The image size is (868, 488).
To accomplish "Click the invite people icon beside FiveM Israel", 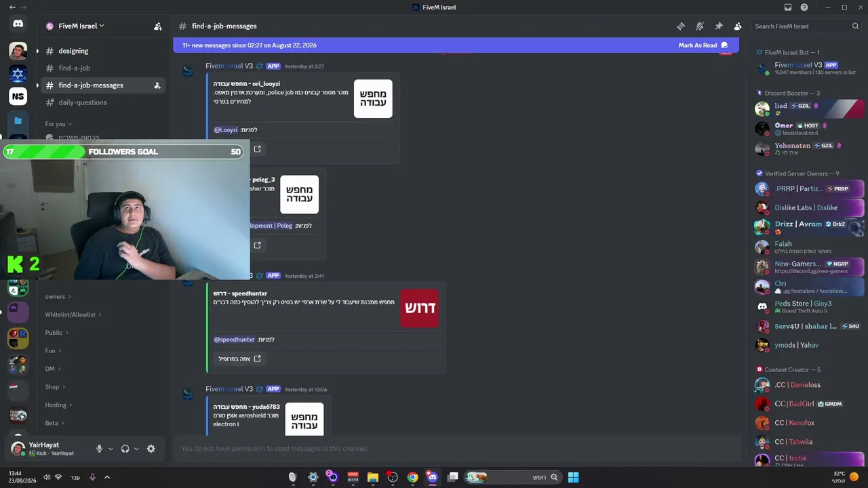I will coord(158,26).
